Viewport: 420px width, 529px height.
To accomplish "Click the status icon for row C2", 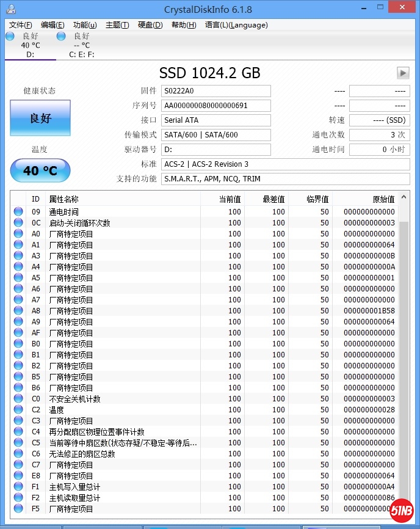I will [18, 409].
